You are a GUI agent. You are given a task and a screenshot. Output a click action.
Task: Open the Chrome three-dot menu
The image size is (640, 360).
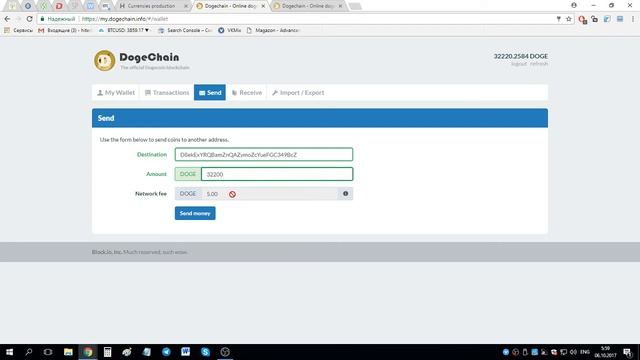click(633, 19)
